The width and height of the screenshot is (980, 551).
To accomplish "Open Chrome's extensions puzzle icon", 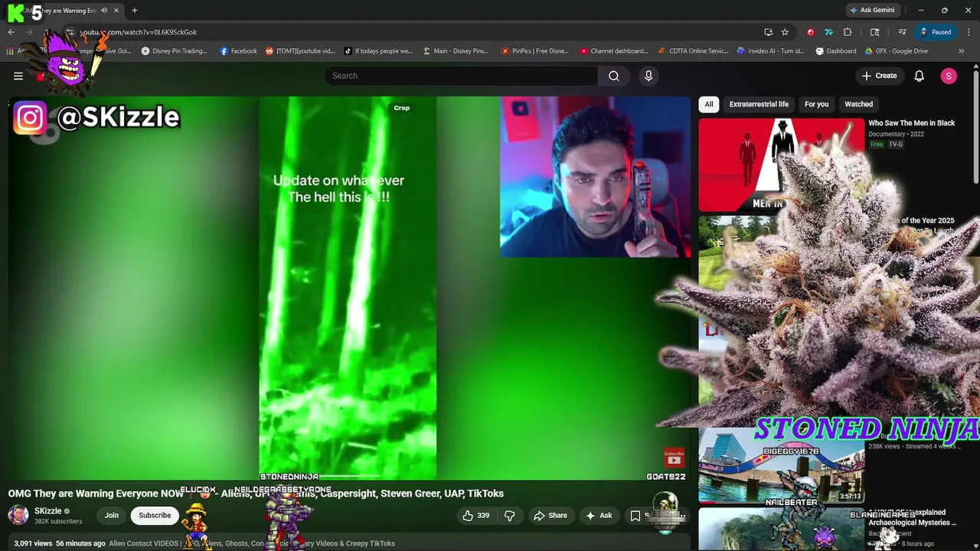I will pos(848,32).
